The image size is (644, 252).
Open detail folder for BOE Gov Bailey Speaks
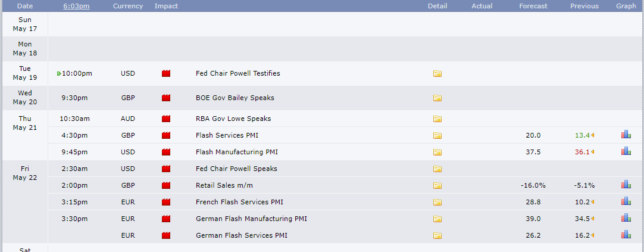(x=437, y=98)
